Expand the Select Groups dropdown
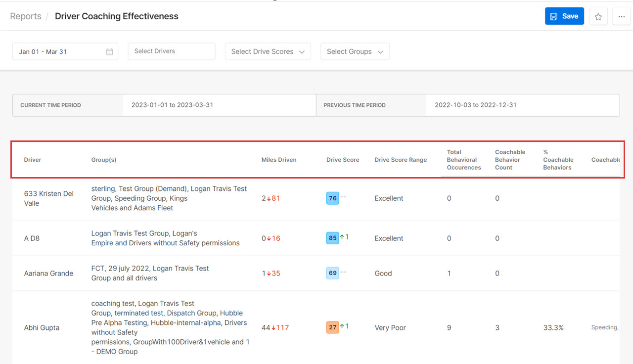The height and width of the screenshot is (364, 633). [x=355, y=51]
